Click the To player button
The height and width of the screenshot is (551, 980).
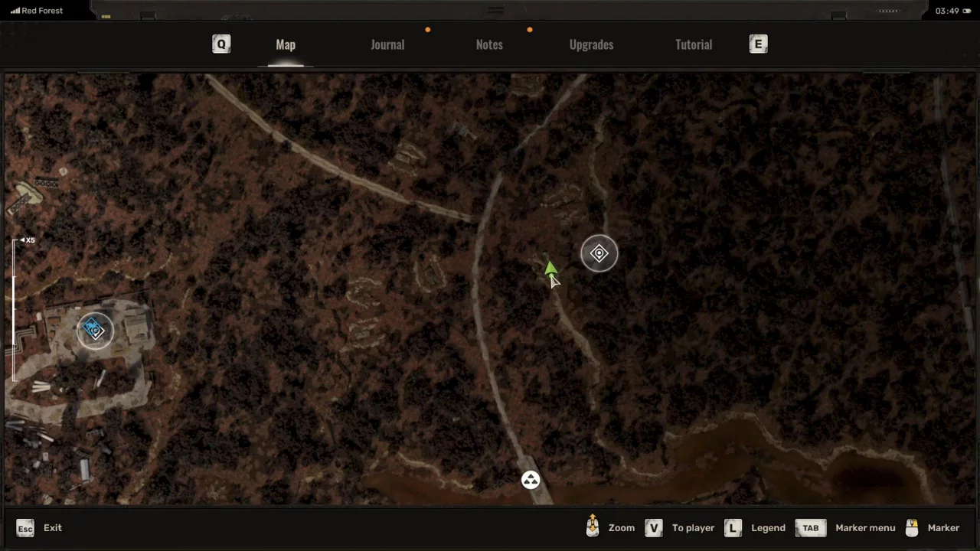[x=693, y=528]
